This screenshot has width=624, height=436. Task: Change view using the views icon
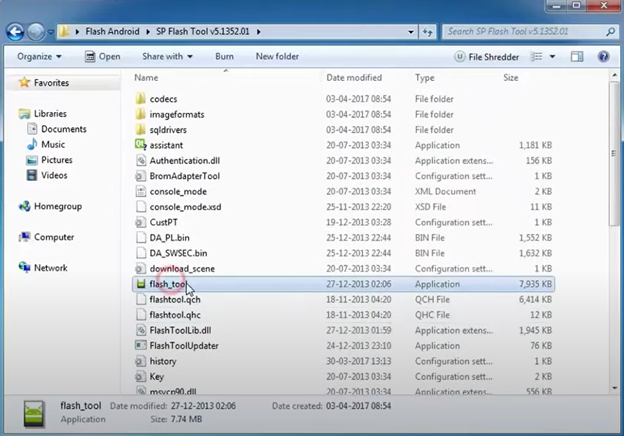[536, 56]
